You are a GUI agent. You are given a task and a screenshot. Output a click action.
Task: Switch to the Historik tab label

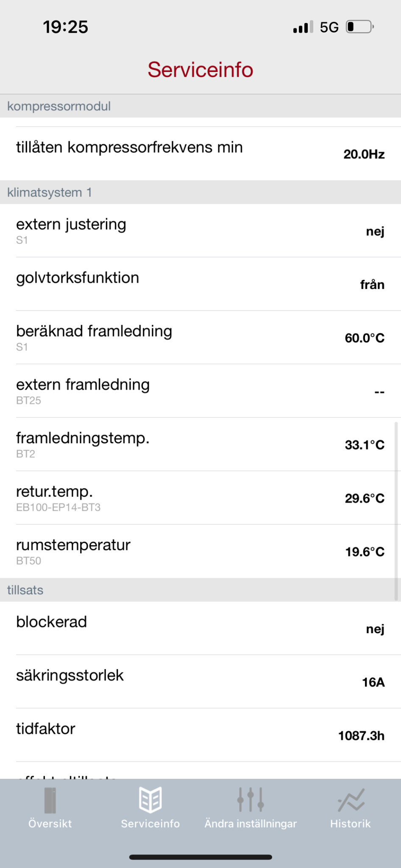tap(351, 823)
